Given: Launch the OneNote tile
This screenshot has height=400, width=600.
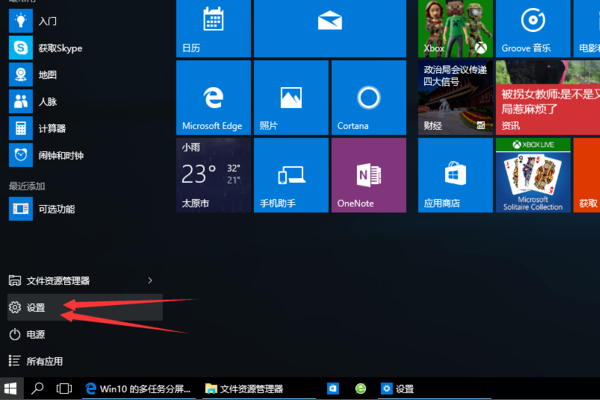Looking at the screenshot, I should [x=369, y=175].
